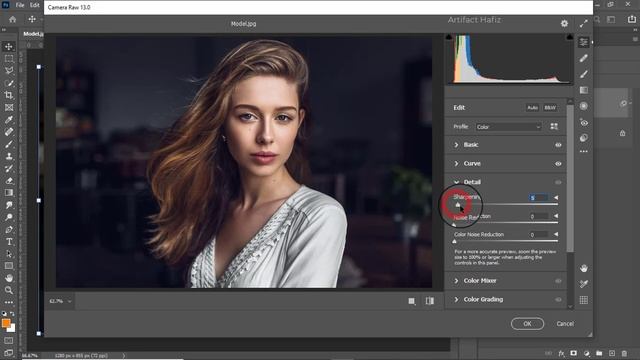Select the Frame tool

pyautogui.click(x=9, y=108)
